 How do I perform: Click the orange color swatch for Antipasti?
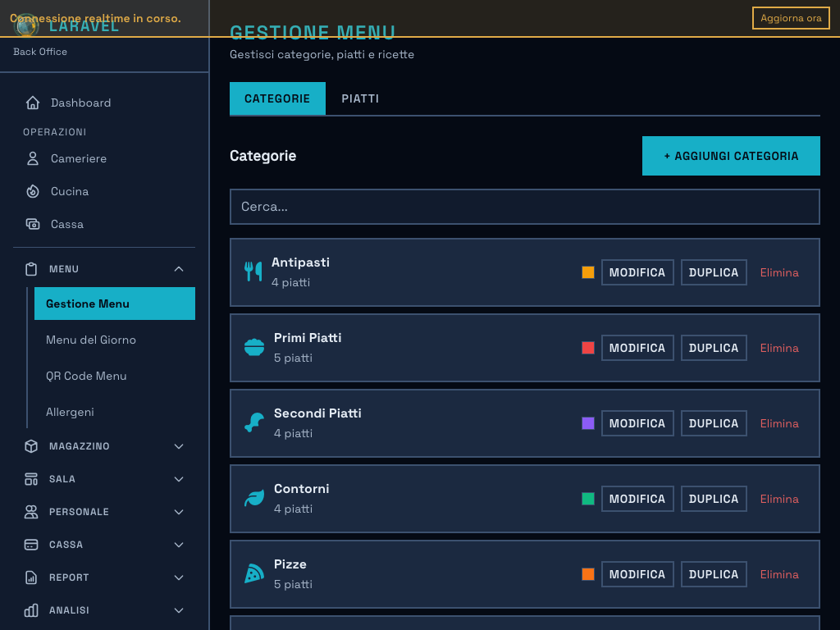coord(587,272)
